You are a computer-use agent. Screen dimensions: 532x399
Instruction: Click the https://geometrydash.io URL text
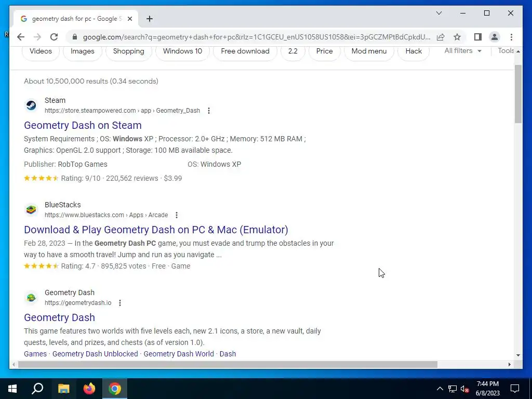pyautogui.click(x=78, y=303)
